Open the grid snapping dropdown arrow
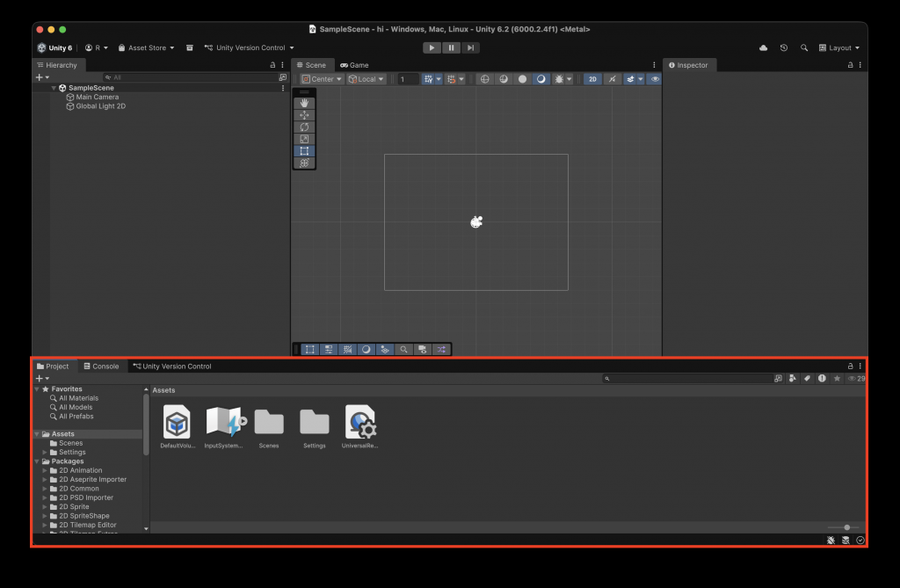This screenshot has height=588, width=900. (x=439, y=79)
